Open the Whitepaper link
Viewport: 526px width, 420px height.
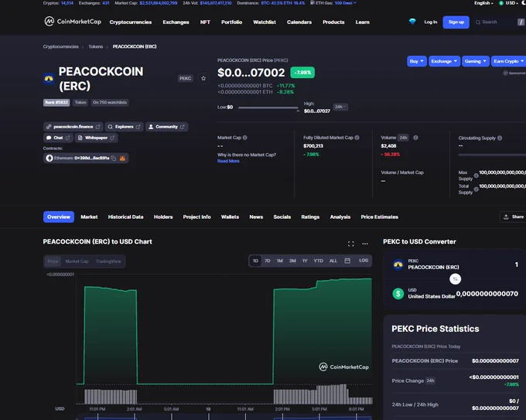tap(96, 138)
